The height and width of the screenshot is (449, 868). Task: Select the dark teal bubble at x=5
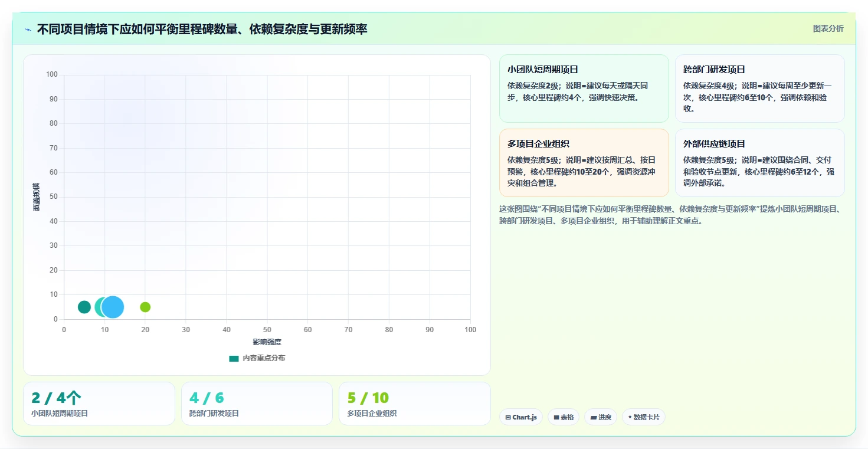(x=84, y=307)
